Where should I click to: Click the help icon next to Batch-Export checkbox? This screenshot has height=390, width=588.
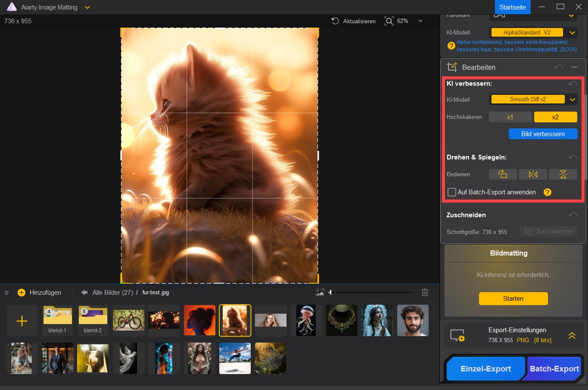click(547, 192)
